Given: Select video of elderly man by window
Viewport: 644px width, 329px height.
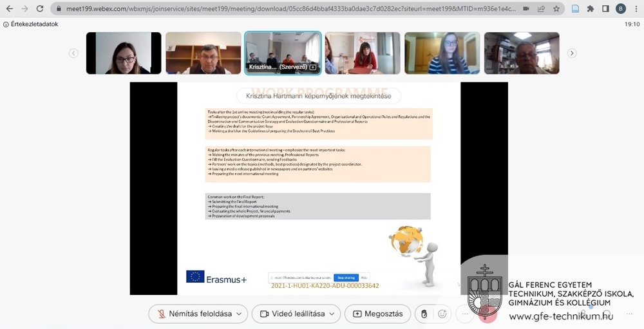Looking at the screenshot, I should 522,53.
